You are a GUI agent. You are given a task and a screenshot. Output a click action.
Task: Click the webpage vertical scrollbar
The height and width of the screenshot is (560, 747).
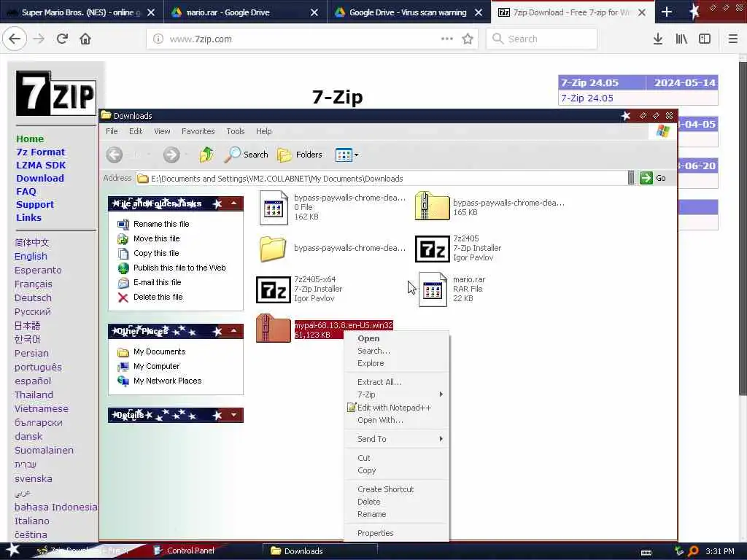click(x=742, y=228)
